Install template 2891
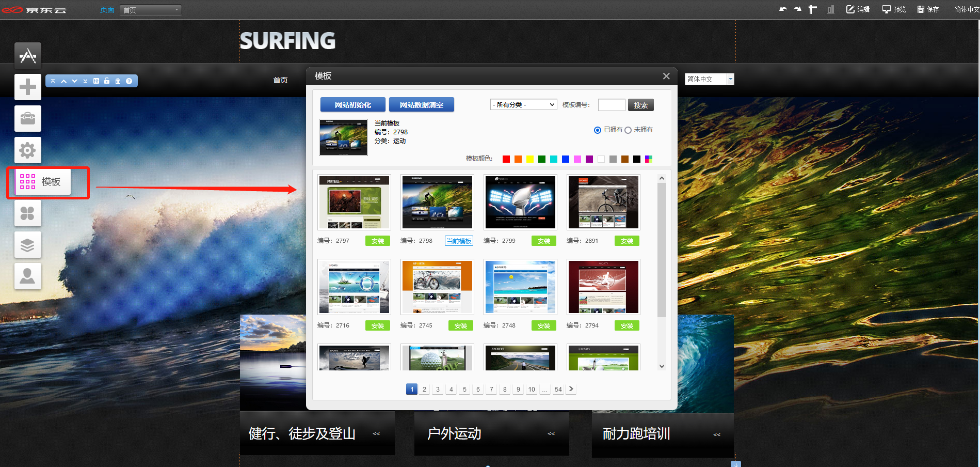The height and width of the screenshot is (467, 980). 627,241
